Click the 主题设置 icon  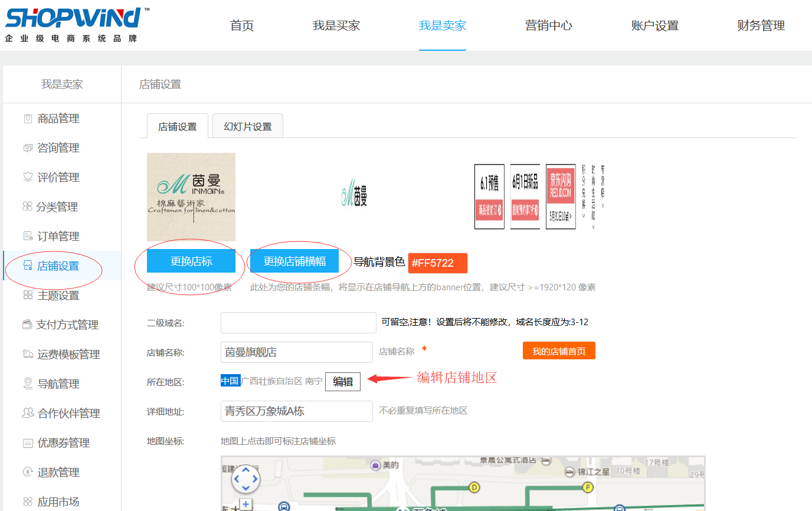pyautogui.click(x=28, y=295)
